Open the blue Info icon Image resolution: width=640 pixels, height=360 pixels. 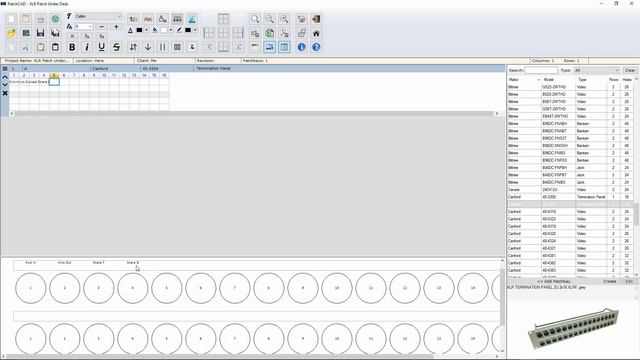(302, 47)
